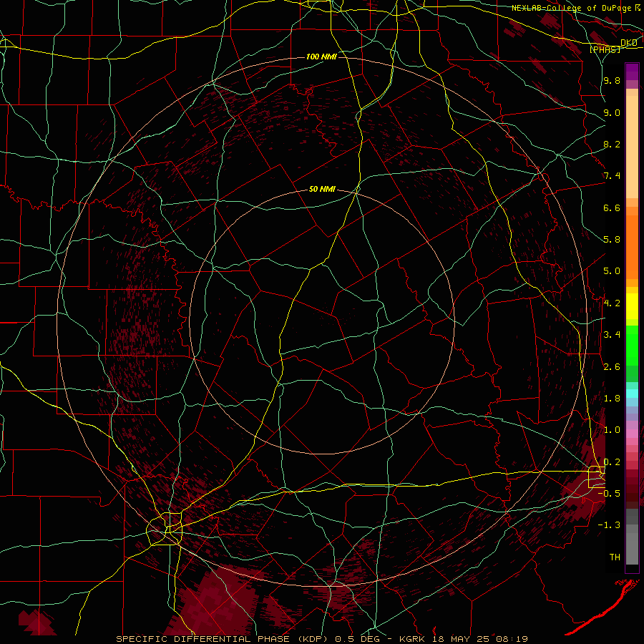The image size is (644, 644).
Task: Click the -0.5 value on the color scale
Action: point(609,493)
